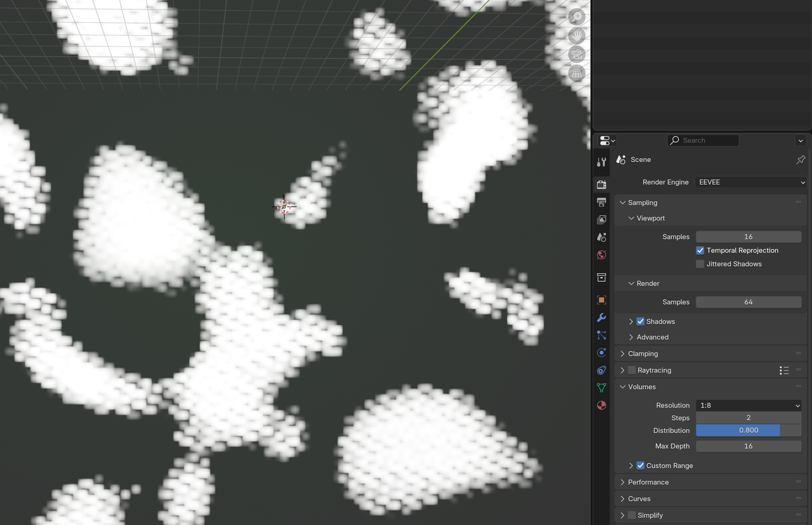Click the Distribution slider in Volumes
Viewport: 812px width, 525px height.
(749, 430)
